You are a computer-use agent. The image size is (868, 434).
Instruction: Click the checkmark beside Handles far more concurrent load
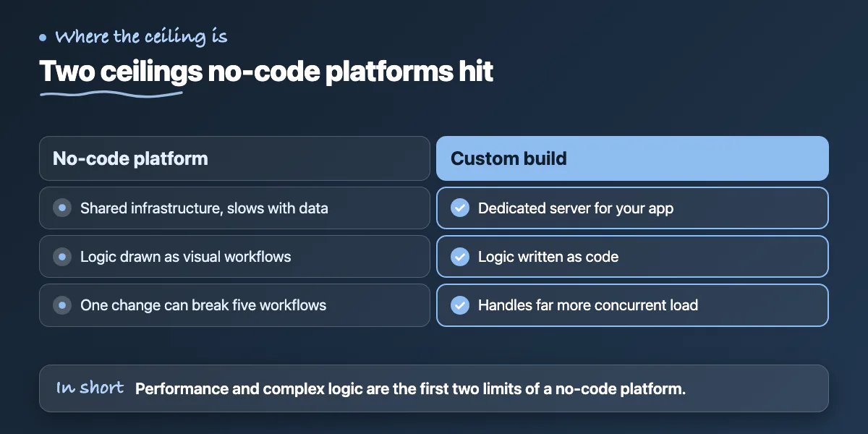tap(460, 305)
